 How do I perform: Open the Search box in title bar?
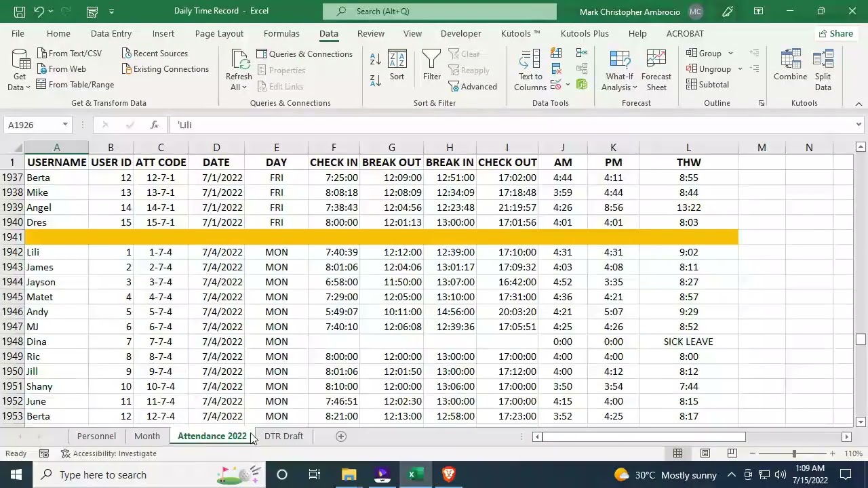click(439, 12)
